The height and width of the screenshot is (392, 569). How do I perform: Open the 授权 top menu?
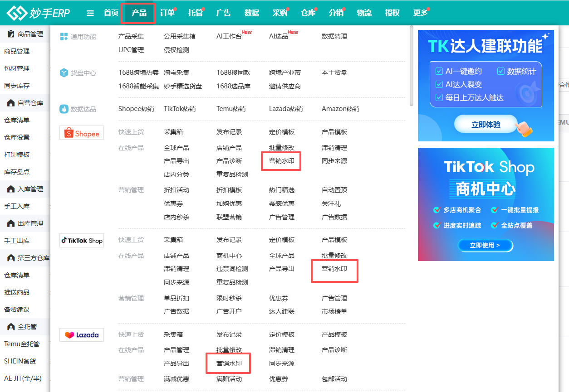point(392,13)
